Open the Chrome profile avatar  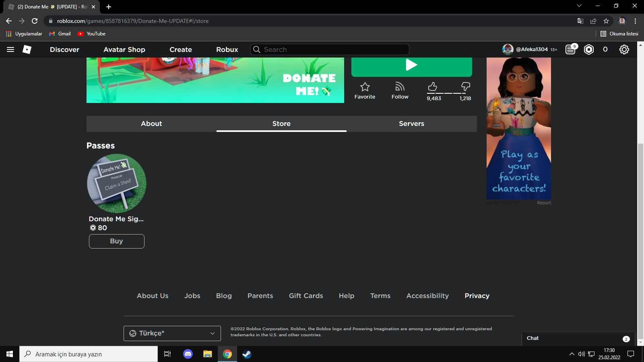[x=622, y=21]
